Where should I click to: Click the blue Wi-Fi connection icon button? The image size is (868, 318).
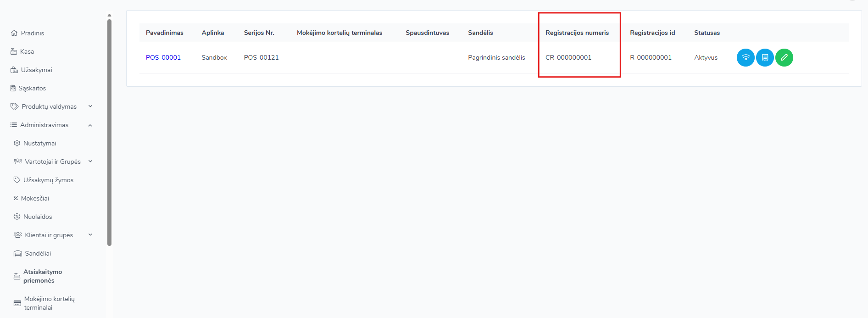[x=746, y=58]
